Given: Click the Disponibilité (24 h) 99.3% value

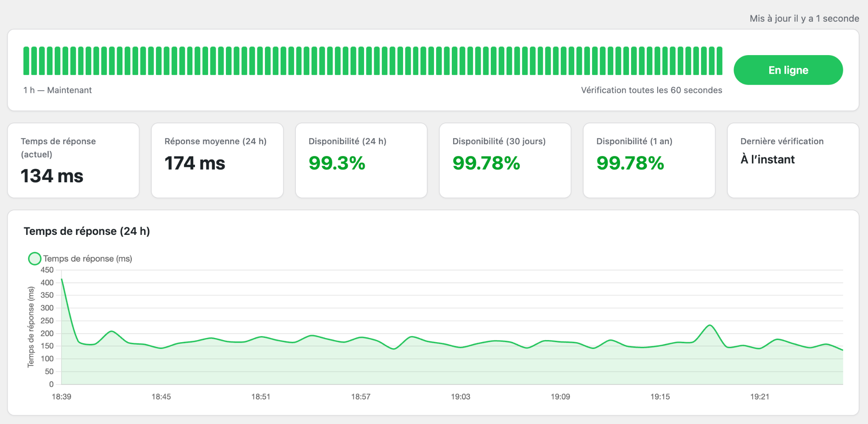Looking at the screenshot, I should (337, 163).
